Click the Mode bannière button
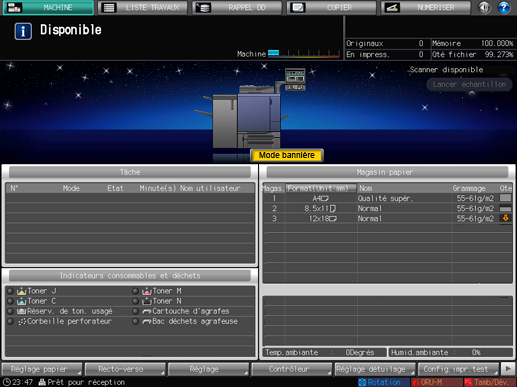Screen dimensions: 517x387 pyautogui.click(x=287, y=155)
